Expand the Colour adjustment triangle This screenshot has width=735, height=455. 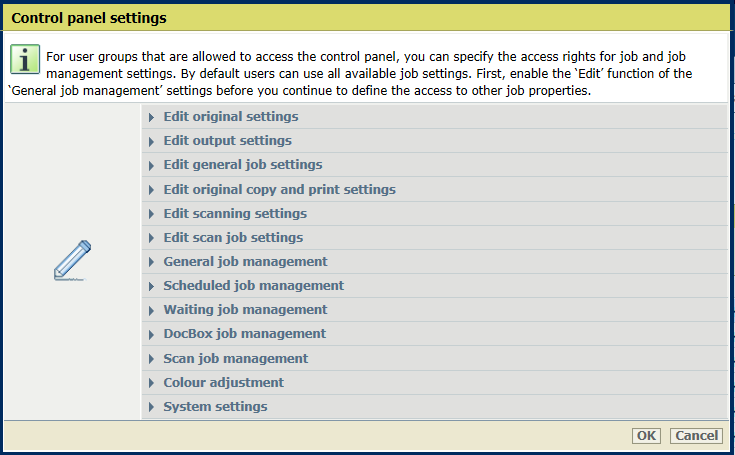pos(151,383)
